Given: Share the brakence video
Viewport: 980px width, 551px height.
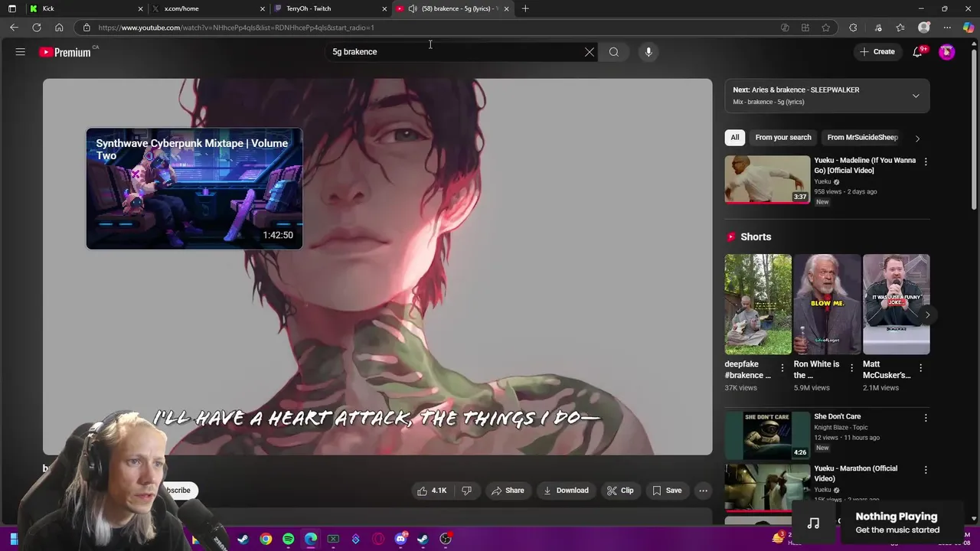Looking at the screenshot, I should pyautogui.click(x=508, y=491).
